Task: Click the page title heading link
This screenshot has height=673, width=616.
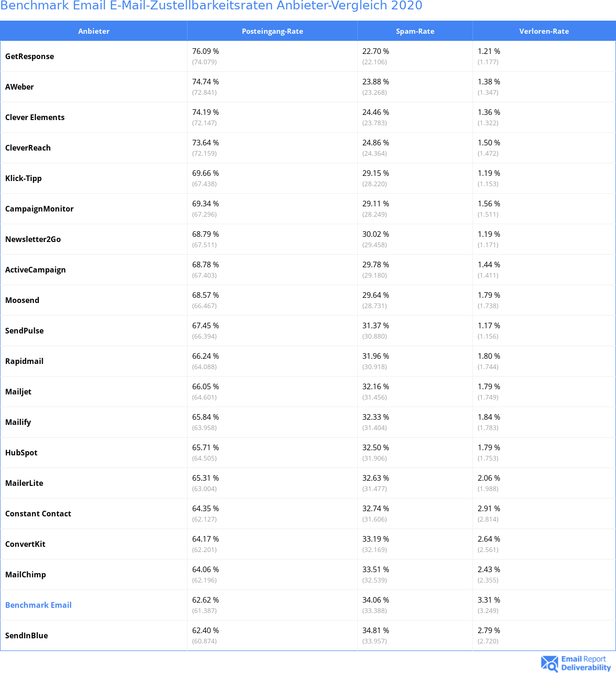Action: click(211, 6)
